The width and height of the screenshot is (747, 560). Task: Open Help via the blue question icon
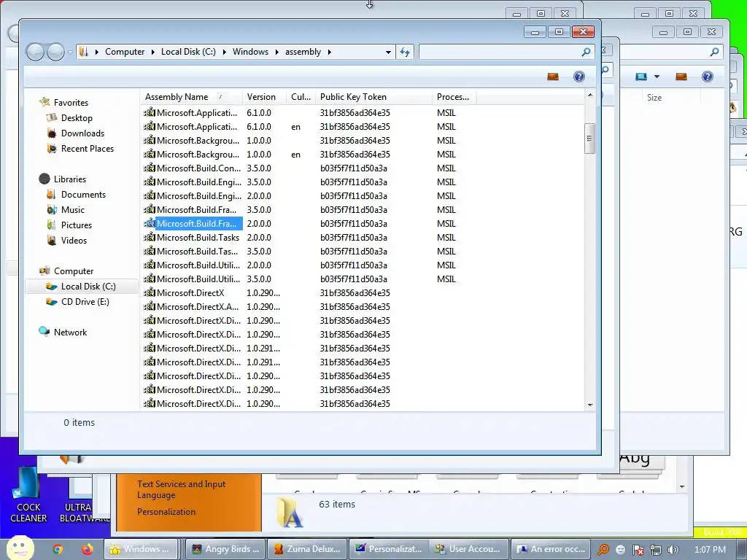[578, 77]
